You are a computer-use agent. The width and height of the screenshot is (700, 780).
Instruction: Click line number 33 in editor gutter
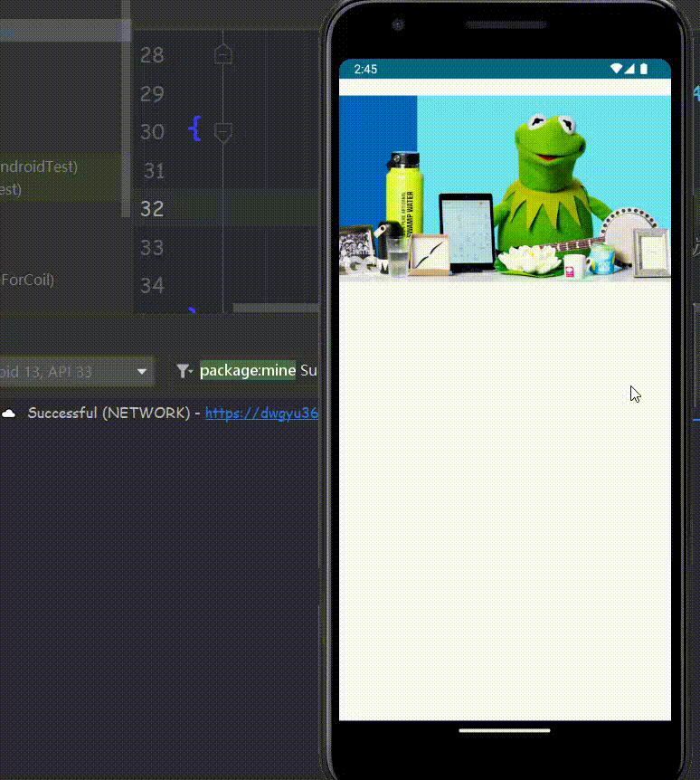152,247
